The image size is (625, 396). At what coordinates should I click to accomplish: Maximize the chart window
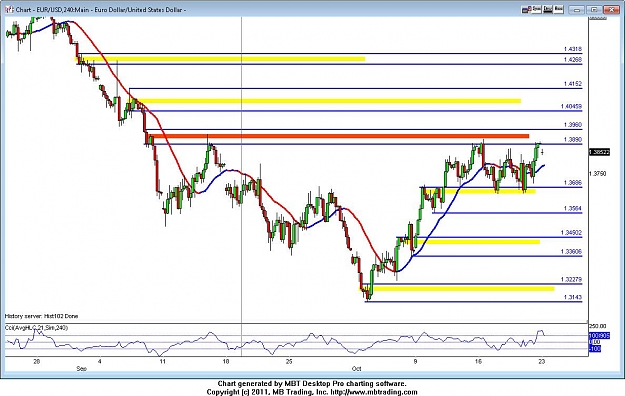pyautogui.click(x=594, y=9)
